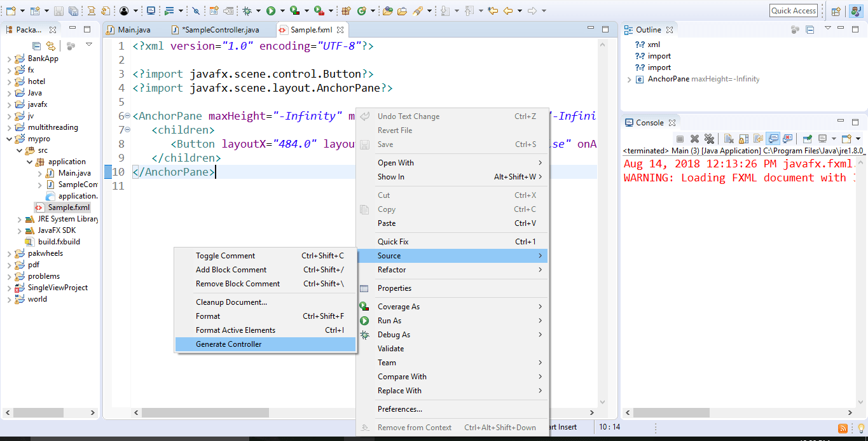Click the Save All toolbar icon
The width and height of the screenshot is (868, 441).
tap(73, 10)
